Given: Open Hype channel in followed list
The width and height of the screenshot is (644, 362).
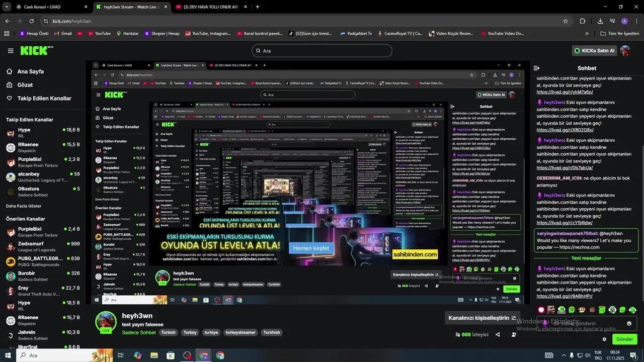Looking at the screenshot, I should point(43,133).
